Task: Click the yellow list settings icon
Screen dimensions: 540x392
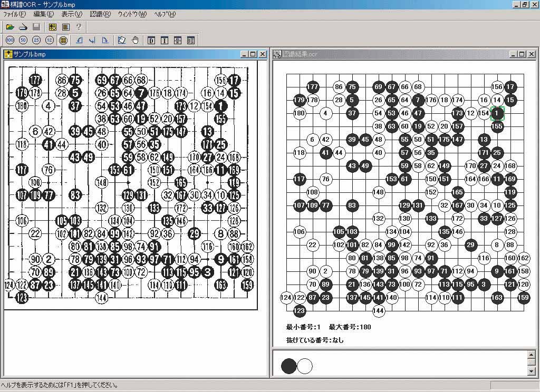Action: click(x=66, y=27)
